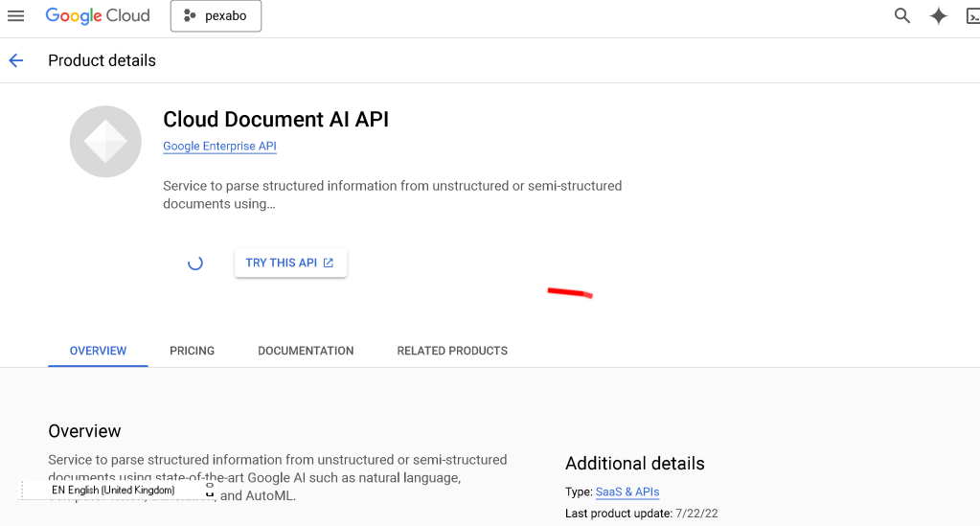Click the Overview section heading
980x526 pixels.
tap(84, 431)
